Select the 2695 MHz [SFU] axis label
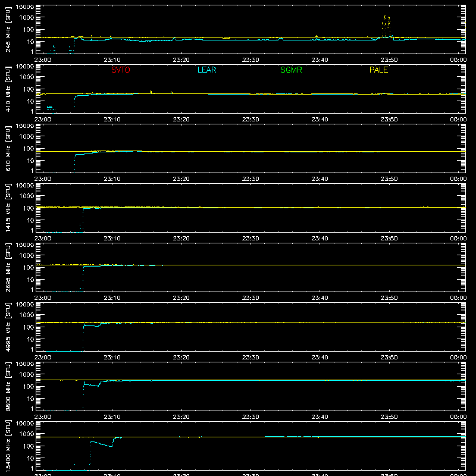The image size is (476, 476). (x=8, y=267)
